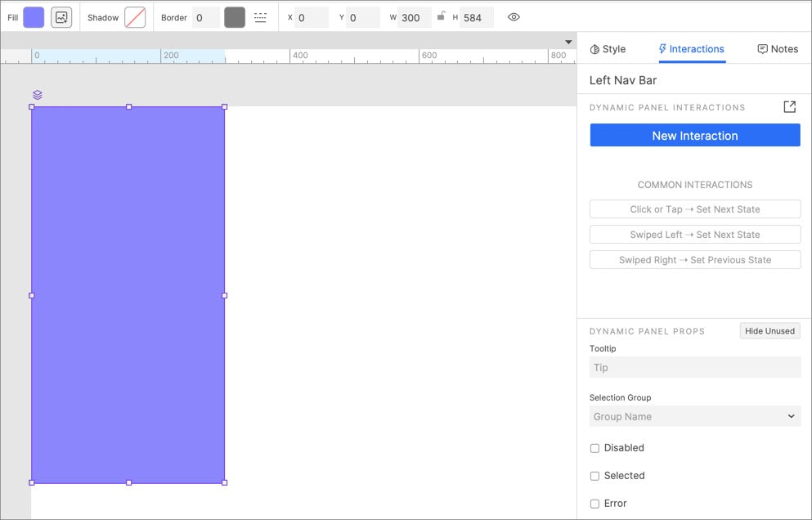812x520 pixels.
Task: Open interactions in pop-out window icon
Action: [x=789, y=107]
